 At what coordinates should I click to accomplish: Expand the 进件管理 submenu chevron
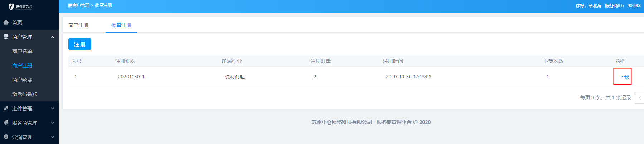pyautogui.click(x=53, y=109)
